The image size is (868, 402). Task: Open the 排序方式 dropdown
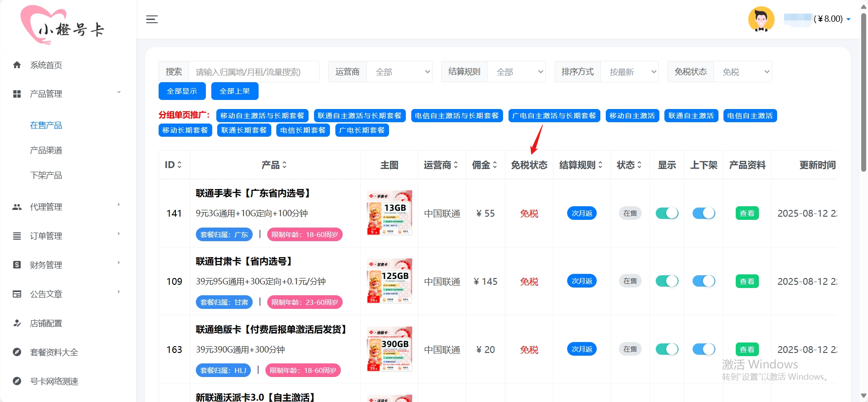click(629, 72)
